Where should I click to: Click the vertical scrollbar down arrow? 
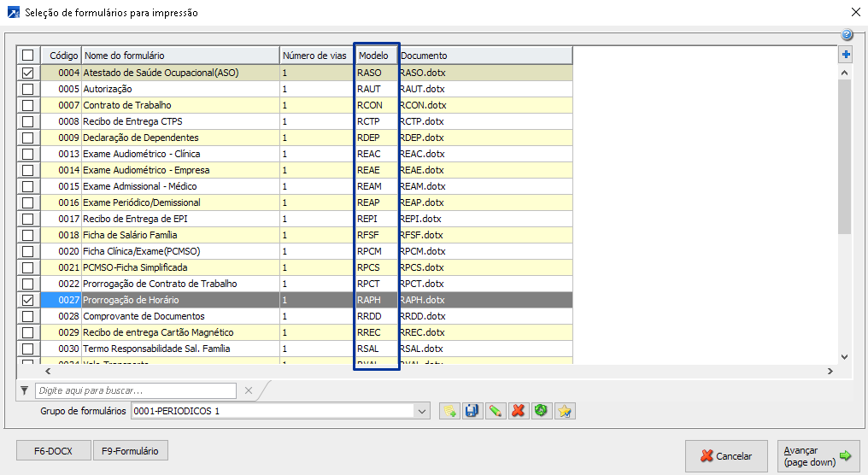tap(844, 357)
